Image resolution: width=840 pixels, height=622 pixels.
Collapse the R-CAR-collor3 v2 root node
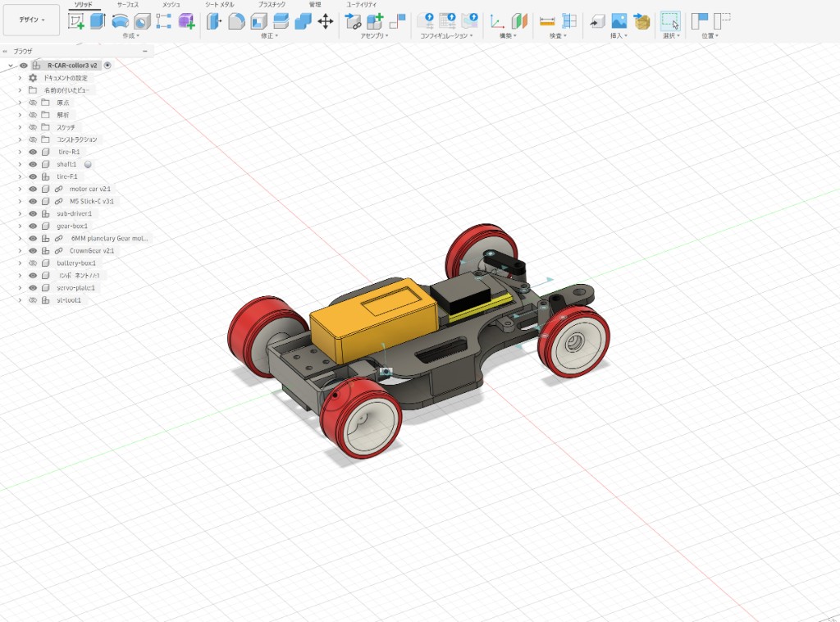tap(10, 66)
